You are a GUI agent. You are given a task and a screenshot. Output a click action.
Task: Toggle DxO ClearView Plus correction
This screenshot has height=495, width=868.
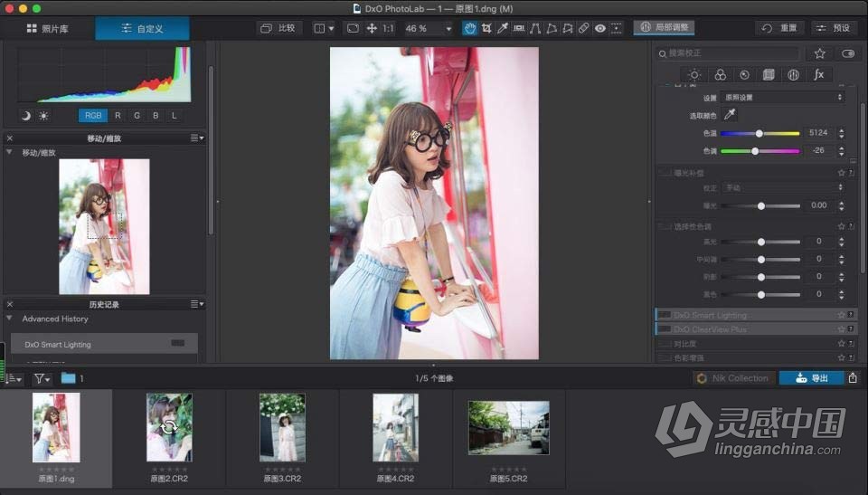665,329
